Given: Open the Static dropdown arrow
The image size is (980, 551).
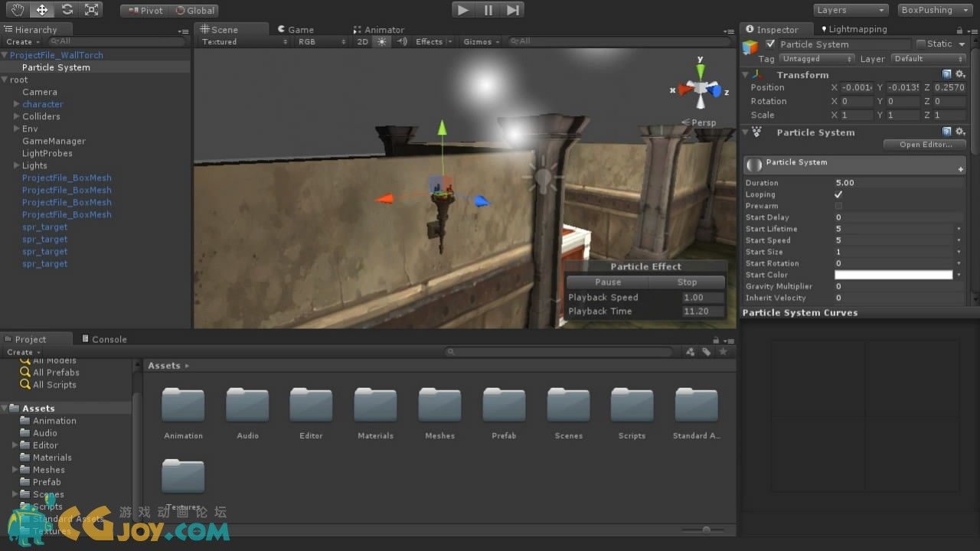Looking at the screenshot, I should click(x=962, y=44).
